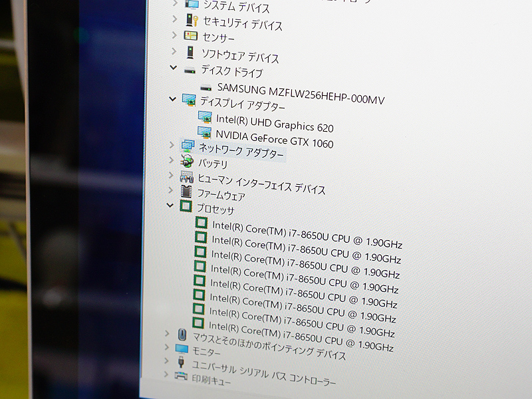This screenshot has width=532, height=399.
Task: Collapse the ディスプレイ アダプター node
Action: (173, 98)
